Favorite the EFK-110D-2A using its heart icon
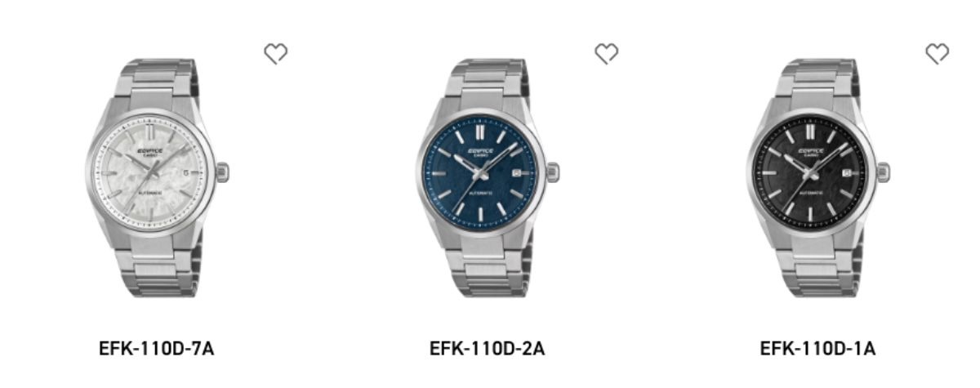Screen dimensions: 980x388 [x=606, y=54]
